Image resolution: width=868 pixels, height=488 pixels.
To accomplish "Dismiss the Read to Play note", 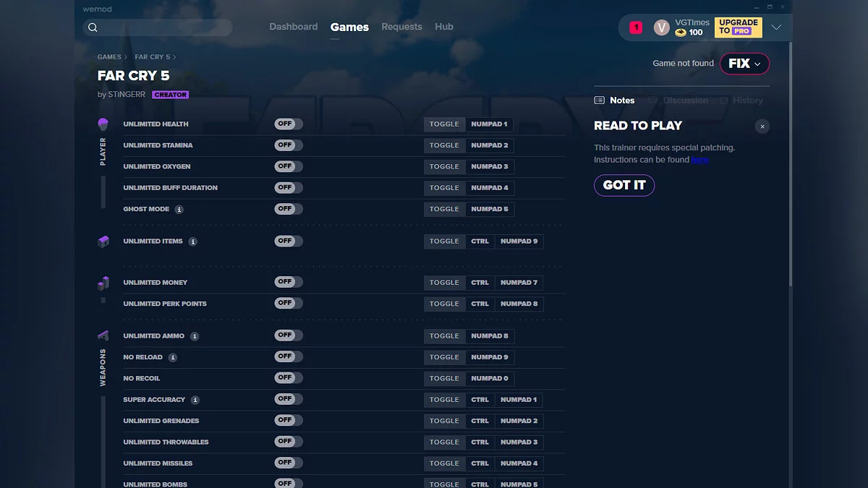I will 762,127.
